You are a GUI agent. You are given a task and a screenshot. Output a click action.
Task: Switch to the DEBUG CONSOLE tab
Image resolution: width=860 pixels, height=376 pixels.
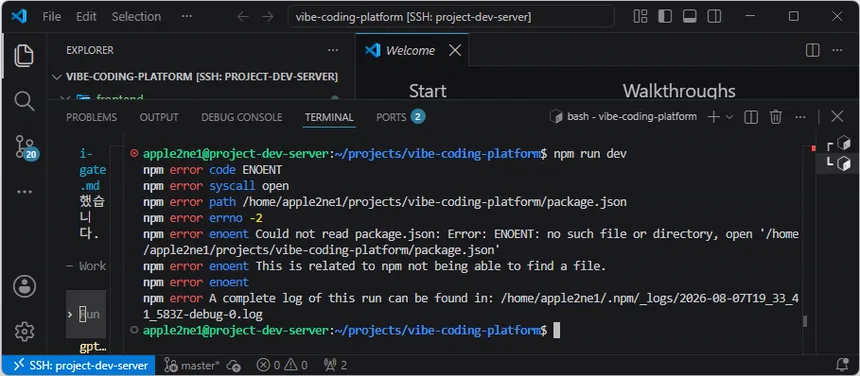point(242,117)
